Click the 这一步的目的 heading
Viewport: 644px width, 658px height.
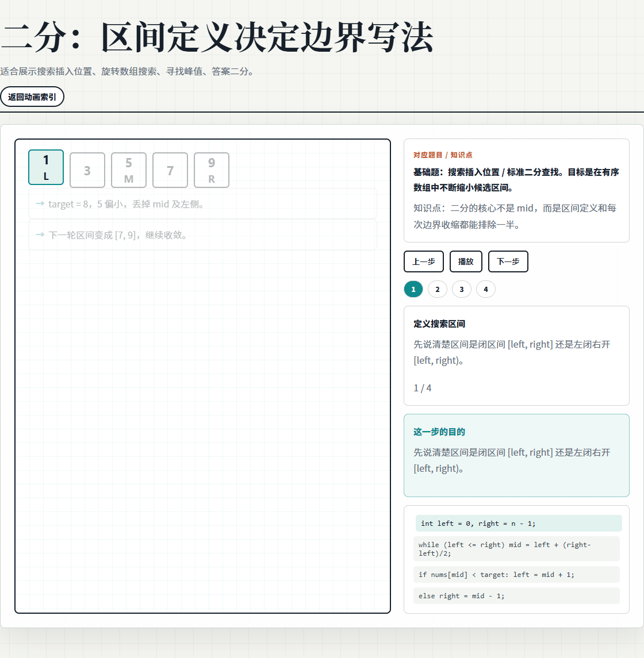point(439,432)
